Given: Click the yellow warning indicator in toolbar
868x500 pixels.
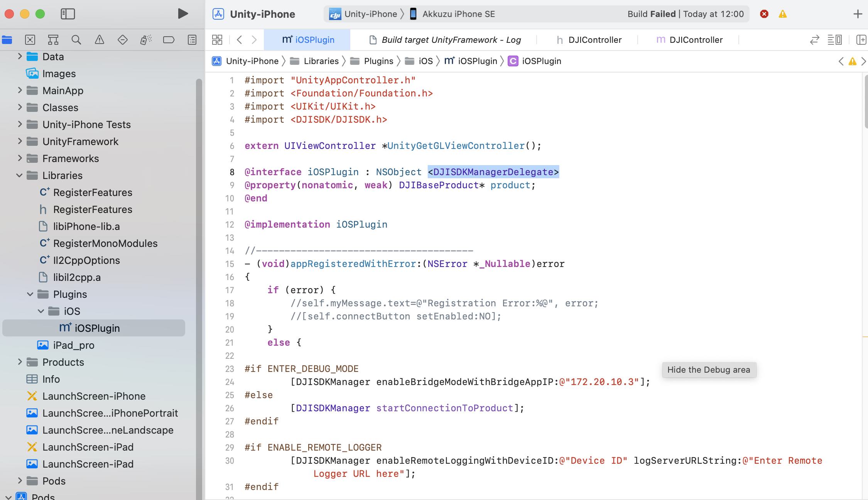Looking at the screenshot, I should click(783, 14).
